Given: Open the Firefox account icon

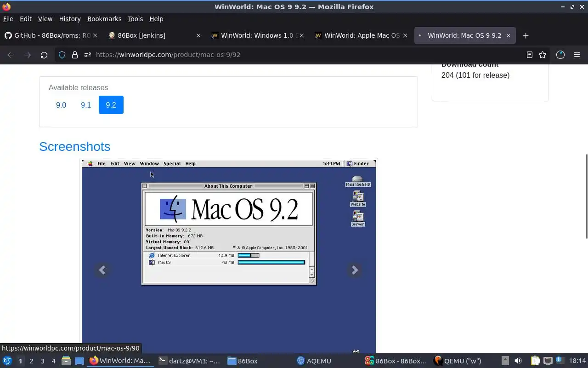Looking at the screenshot, I should [x=560, y=55].
